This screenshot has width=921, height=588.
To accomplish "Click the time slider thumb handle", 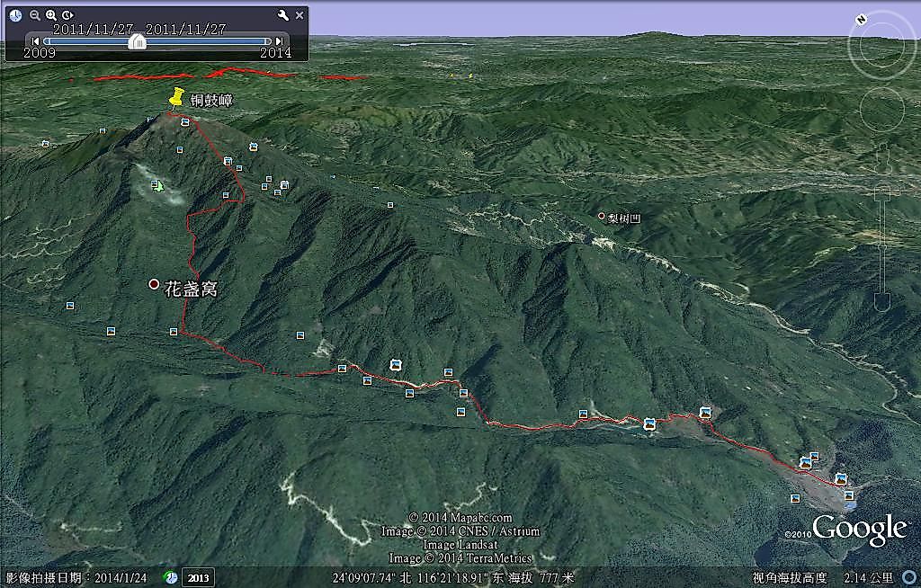I will [x=137, y=41].
